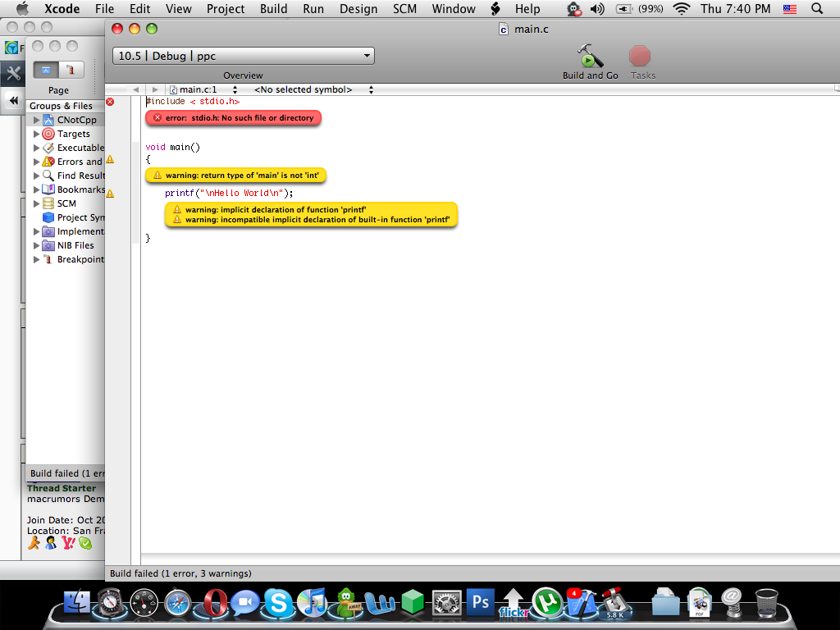Click the Bookmarks book icon
Image resolution: width=840 pixels, height=630 pixels.
pyautogui.click(x=48, y=189)
